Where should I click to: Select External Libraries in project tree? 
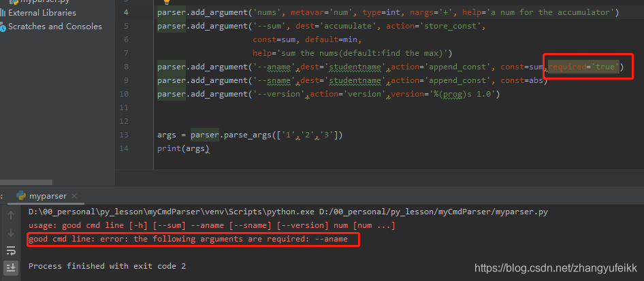(42, 13)
